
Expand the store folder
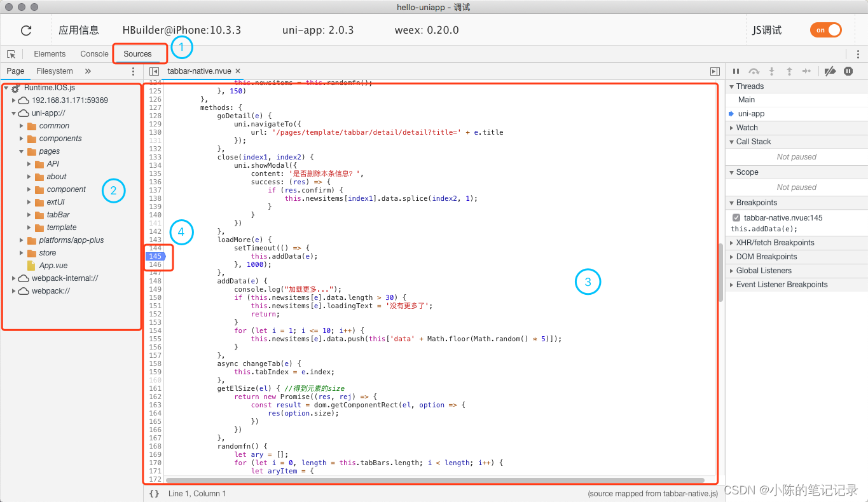[22, 253]
